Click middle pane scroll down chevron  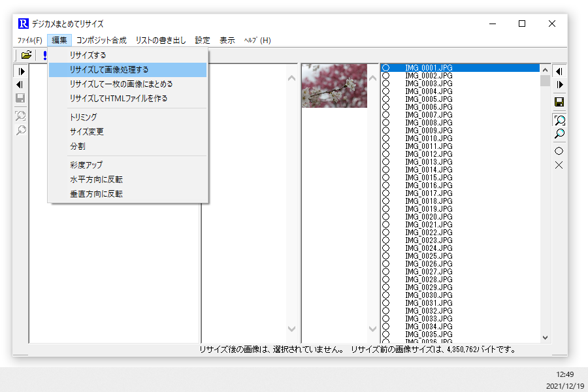(291, 329)
